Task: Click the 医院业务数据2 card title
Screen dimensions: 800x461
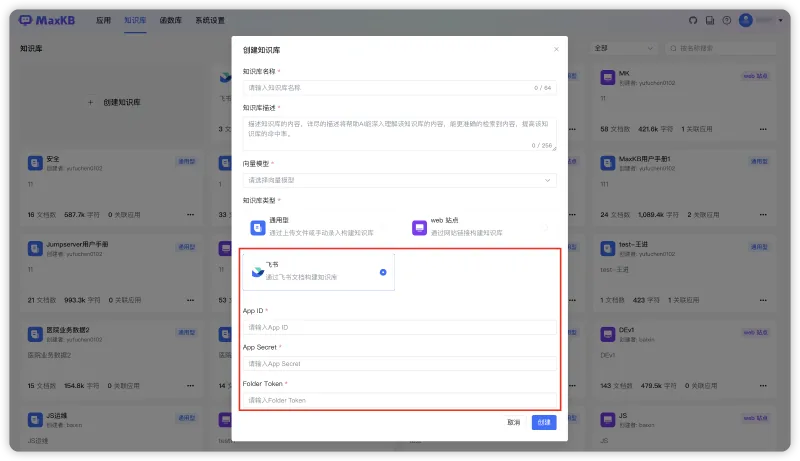Action: [68, 330]
